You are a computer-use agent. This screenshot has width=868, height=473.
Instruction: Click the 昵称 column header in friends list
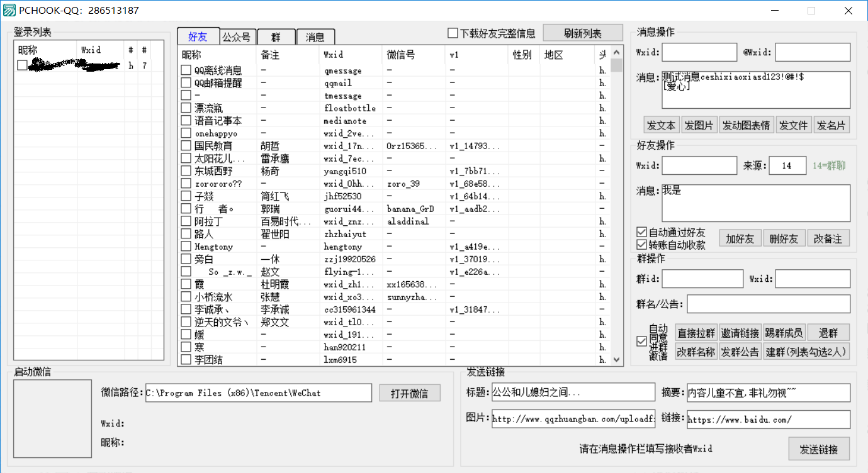click(x=217, y=55)
